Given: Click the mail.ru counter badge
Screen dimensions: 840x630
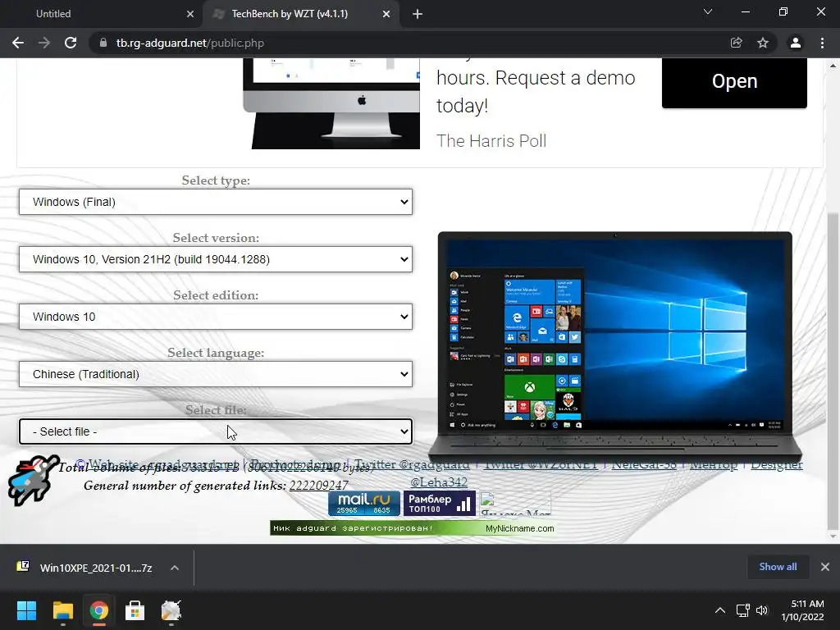Looking at the screenshot, I should 364,504.
